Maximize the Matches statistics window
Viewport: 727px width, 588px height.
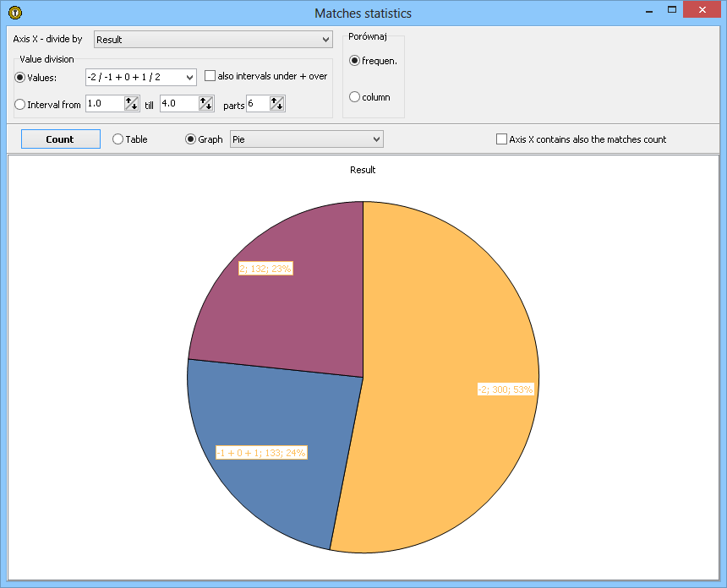point(672,10)
